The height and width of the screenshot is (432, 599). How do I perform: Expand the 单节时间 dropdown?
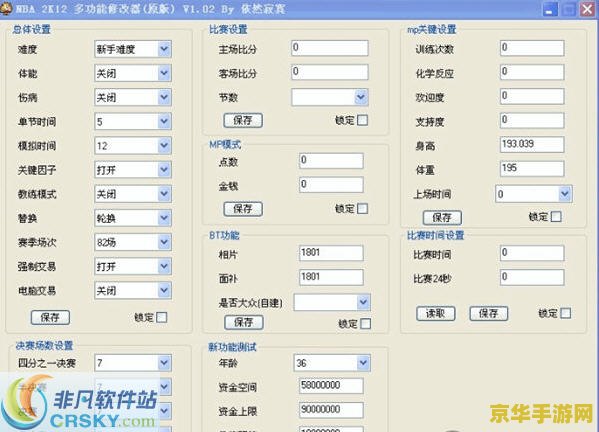click(164, 121)
